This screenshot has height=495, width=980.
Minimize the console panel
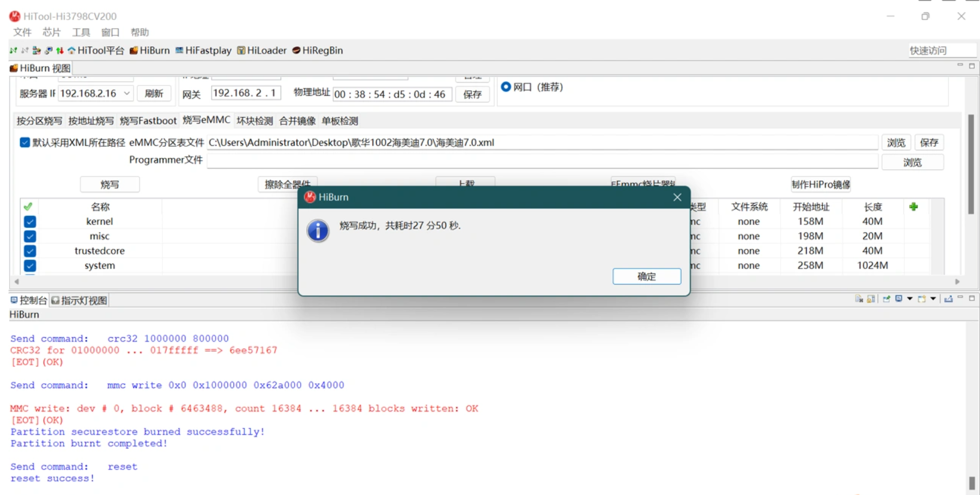point(960,298)
